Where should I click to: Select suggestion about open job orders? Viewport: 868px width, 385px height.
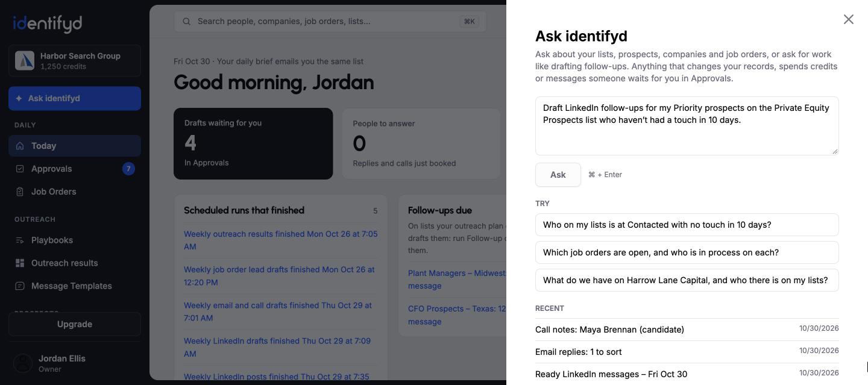tap(687, 252)
